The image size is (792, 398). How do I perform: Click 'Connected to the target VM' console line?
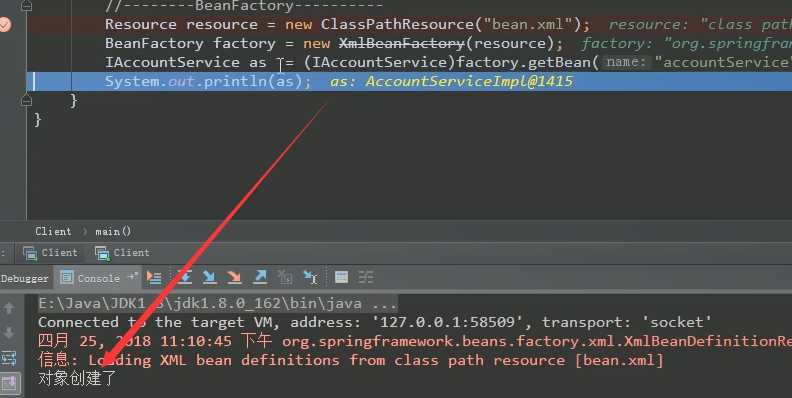click(375, 322)
